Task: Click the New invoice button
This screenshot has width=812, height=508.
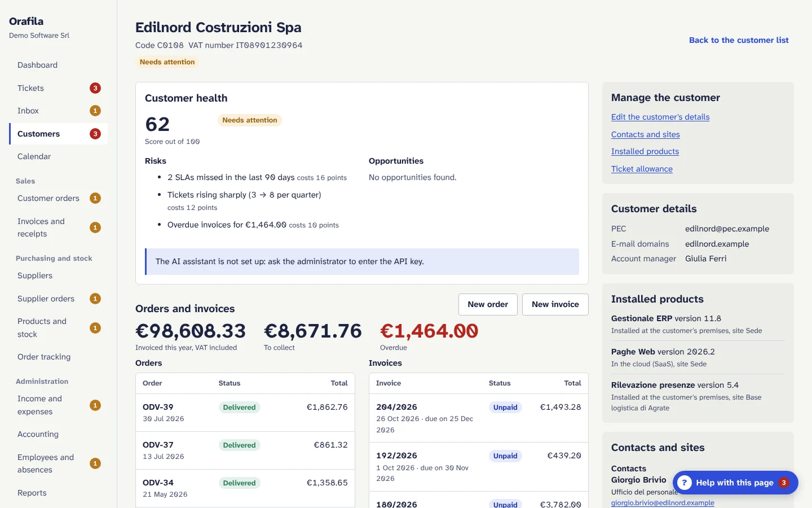Action: [x=555, y=304]
